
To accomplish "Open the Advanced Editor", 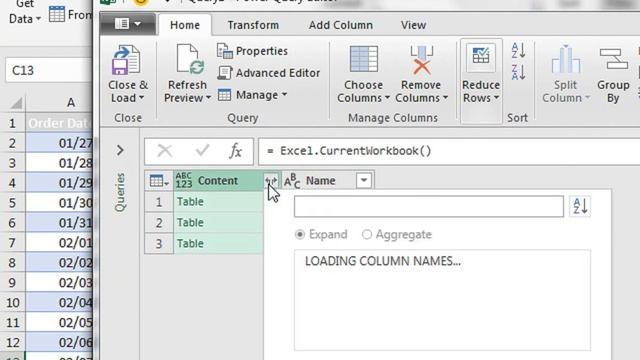I will pyautogui.click(x=269, y=73).
